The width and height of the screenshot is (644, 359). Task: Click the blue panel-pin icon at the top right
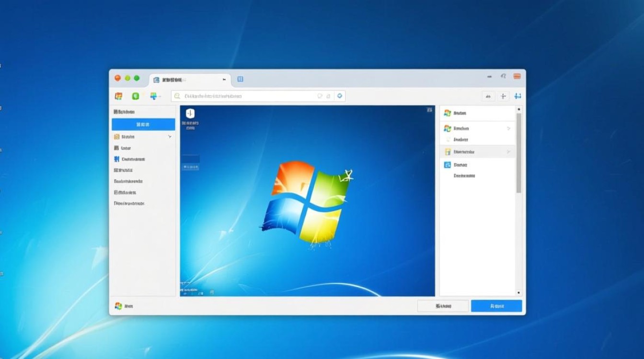pos(517,95)
